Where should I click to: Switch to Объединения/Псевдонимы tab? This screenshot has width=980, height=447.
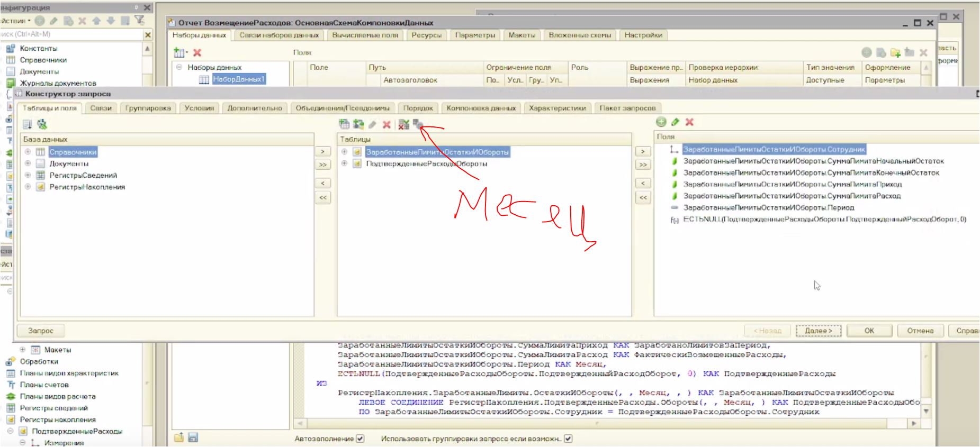point(342,108)
